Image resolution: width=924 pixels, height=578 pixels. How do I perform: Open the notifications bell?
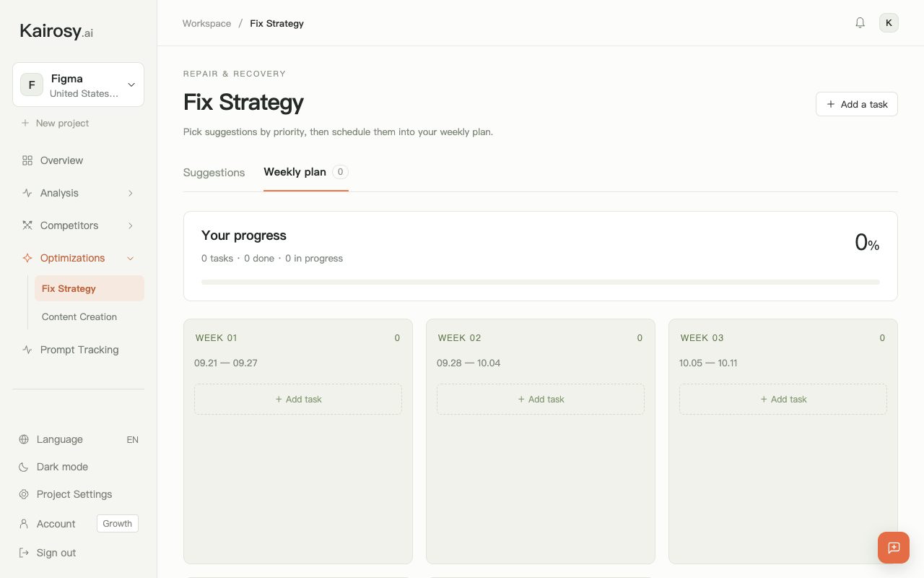[860, 23]
